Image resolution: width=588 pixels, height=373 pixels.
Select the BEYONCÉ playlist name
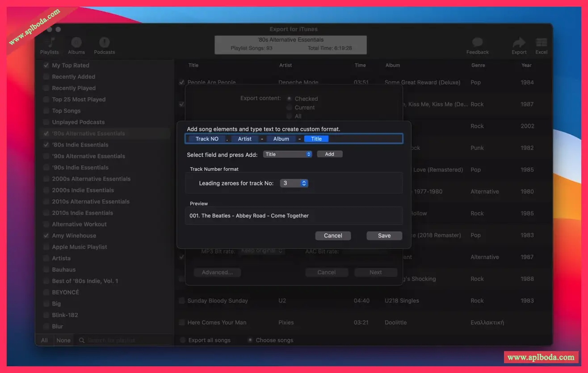coord(65,292)
